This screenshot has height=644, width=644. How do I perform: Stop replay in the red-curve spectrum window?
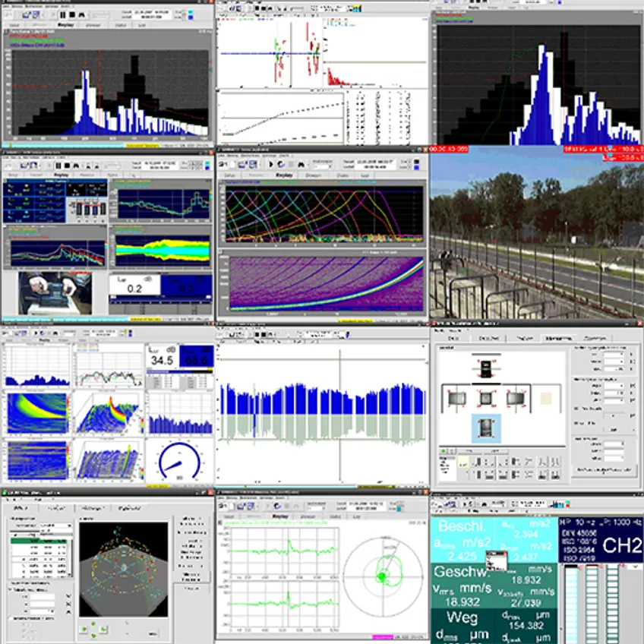tap(72, 14)
